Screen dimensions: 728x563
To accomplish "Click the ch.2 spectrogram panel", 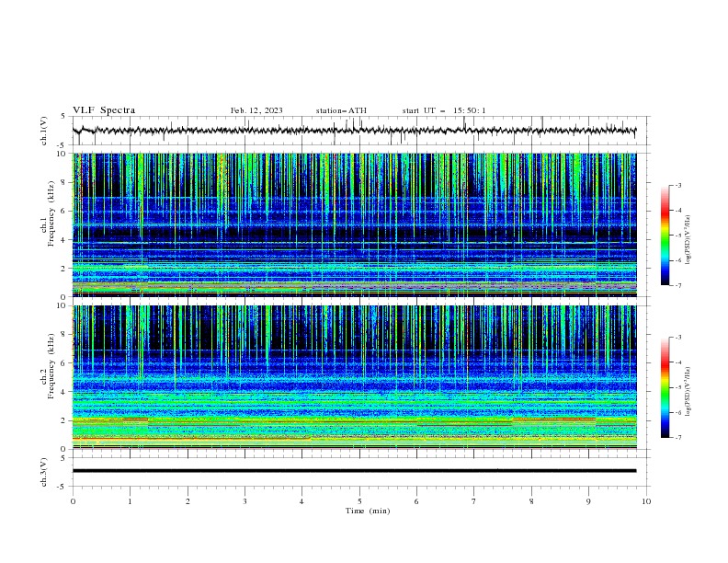I will (355, 377).
